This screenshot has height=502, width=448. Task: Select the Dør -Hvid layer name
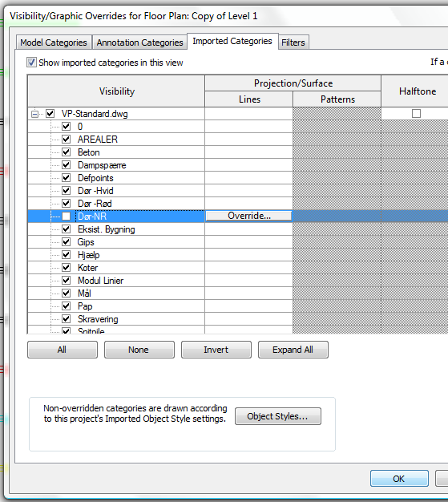[95, 191]
